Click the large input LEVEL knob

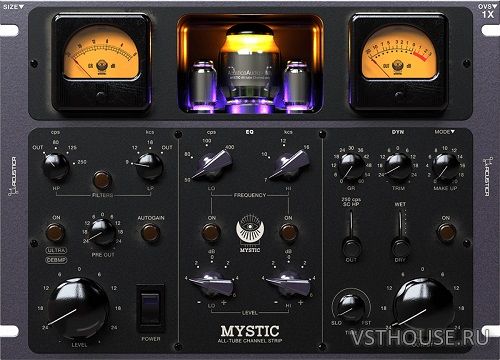(79, 308)
